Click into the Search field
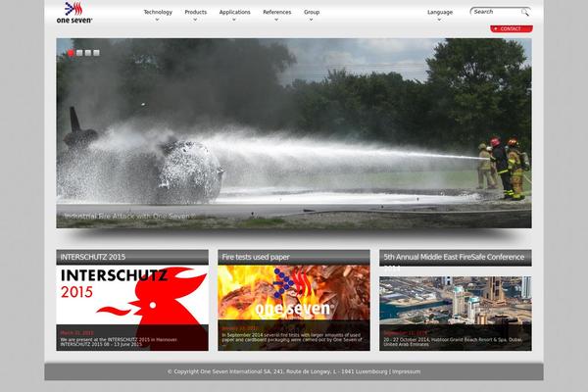The height and width of the screenshot is (392, 588). pyautogui.click(x=496, y=12)
